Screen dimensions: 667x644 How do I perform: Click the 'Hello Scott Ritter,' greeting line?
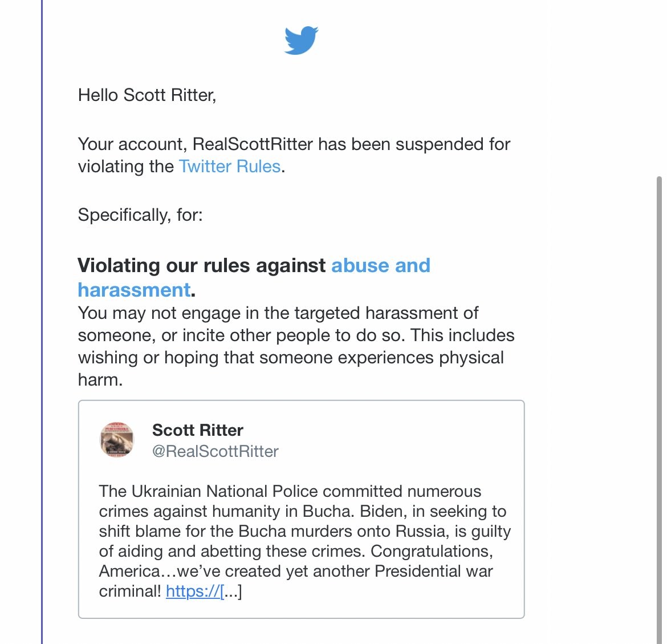pyautogui.click(x=147, y=95)
